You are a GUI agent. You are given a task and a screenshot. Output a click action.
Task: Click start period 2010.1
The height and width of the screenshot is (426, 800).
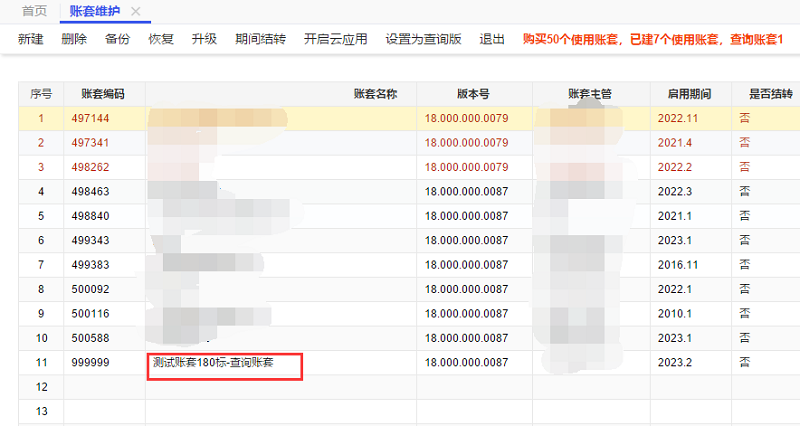tap(674, 314)
